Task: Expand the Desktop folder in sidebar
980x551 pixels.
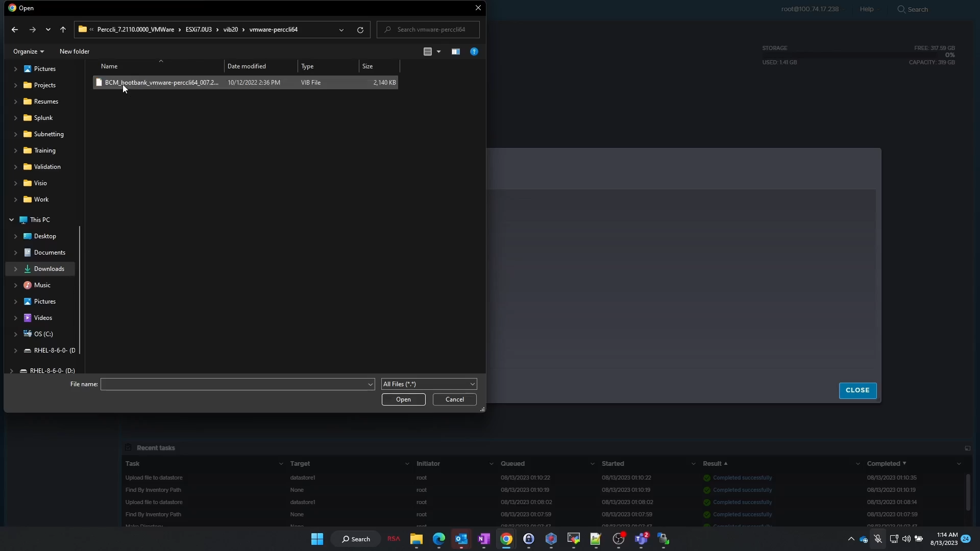Action: [x=15, y=236]
